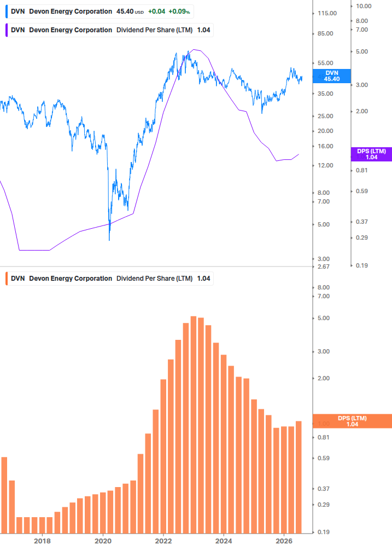Image resolution: width=392 pixels, height=550 pixels.
Task: Click the last orange dividend bar on the right
Action: 299,477
